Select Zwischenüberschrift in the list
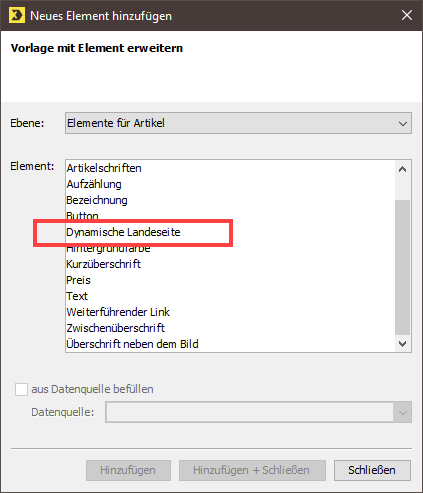The width and height of the screenshot is (423, 493). click(x=115, y=328)
